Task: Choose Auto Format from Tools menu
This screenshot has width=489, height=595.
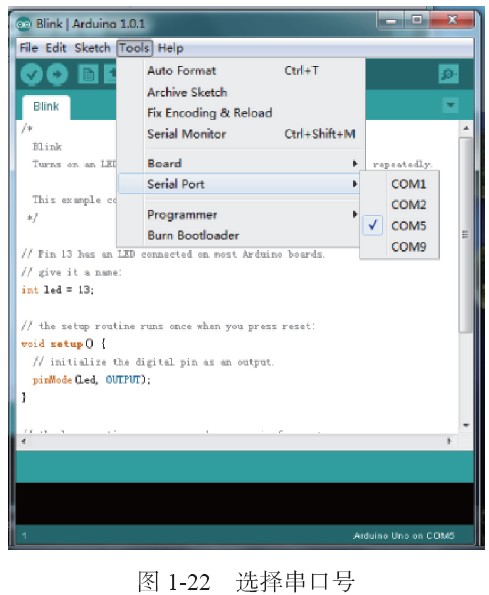Action: pyautogui.click(x=241, y=71)
